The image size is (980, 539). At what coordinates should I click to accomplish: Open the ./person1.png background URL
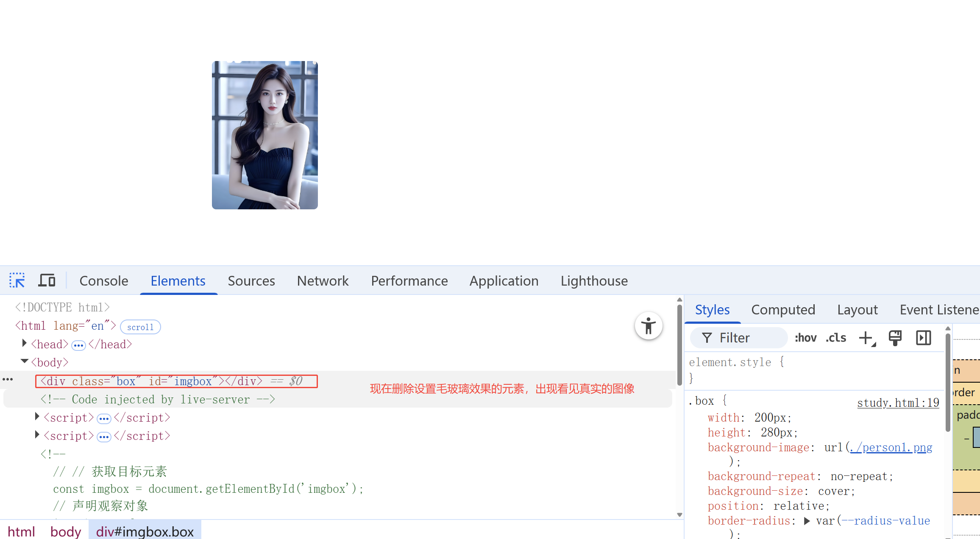click(x=891, y=447)
